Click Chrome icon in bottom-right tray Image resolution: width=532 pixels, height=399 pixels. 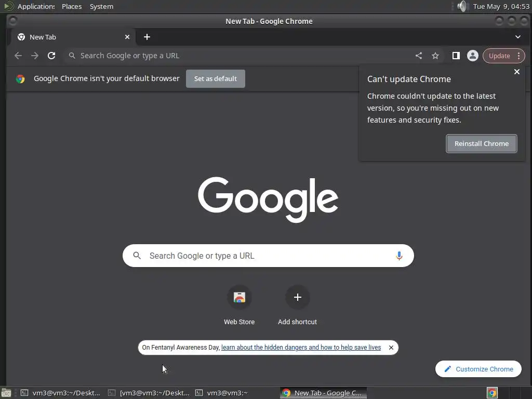492,393
